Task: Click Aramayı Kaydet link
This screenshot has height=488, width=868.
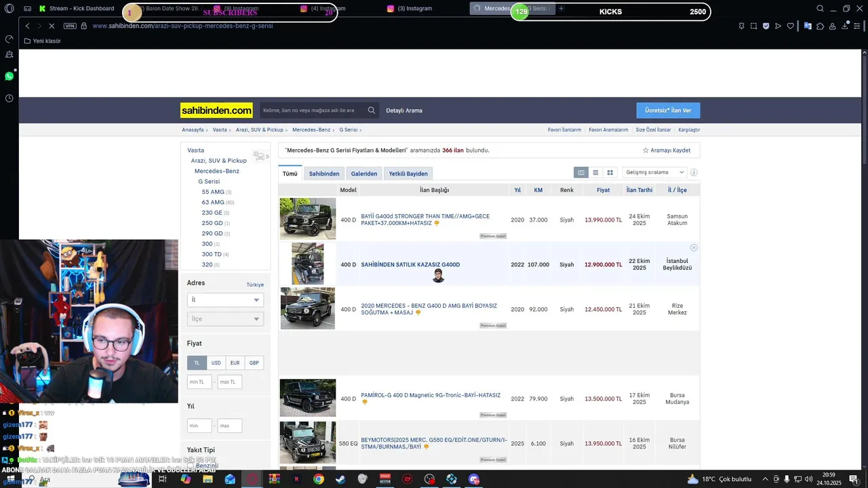Action: pos(671,150)
